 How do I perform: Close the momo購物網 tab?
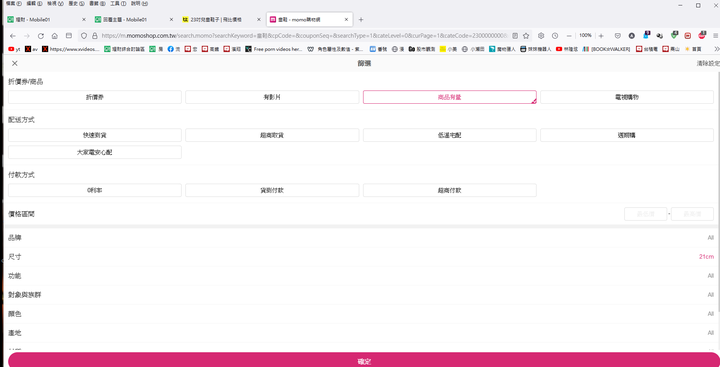[346, 20]
